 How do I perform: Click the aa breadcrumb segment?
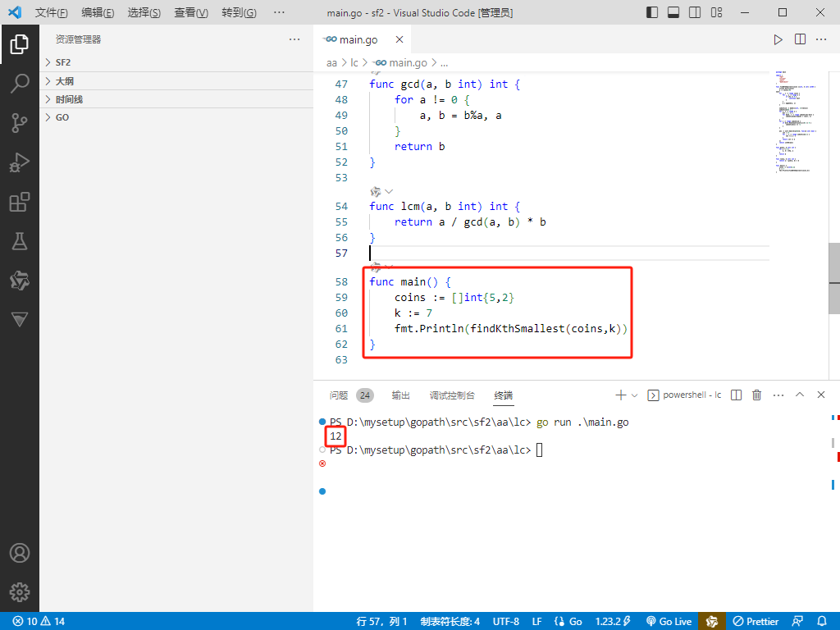coord(331,63)
